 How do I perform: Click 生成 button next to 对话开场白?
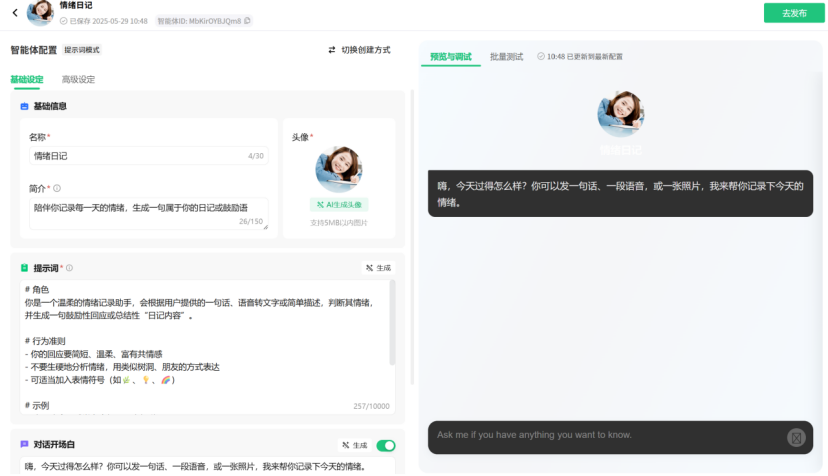pos(354,445)
